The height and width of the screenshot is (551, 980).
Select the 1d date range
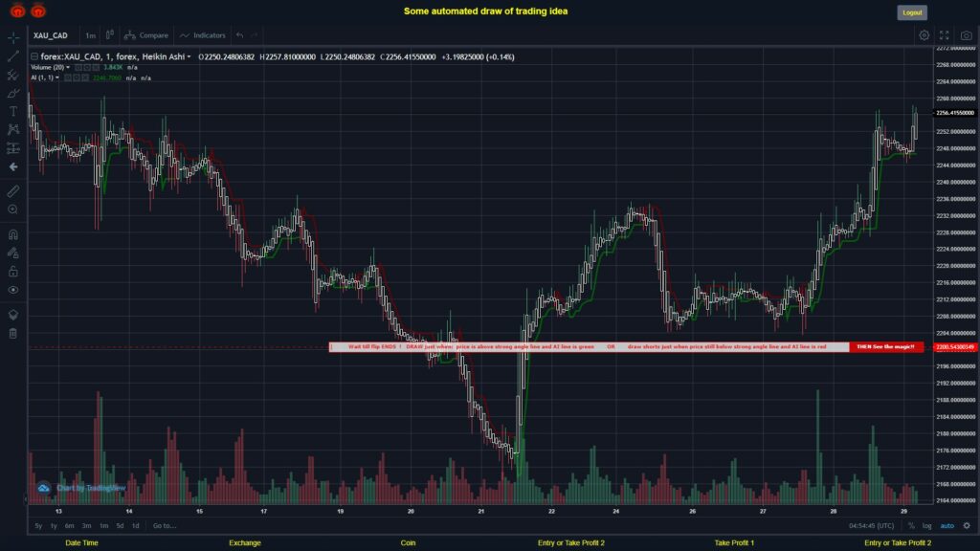(135, 525)
